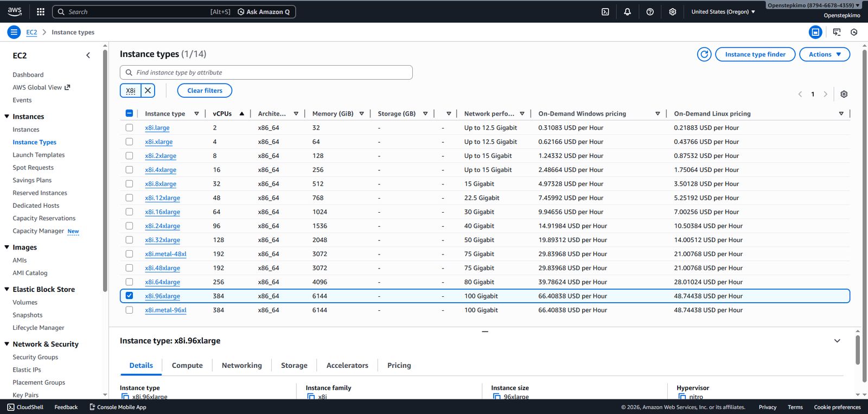Image resolution: width=868 pixels, height=414 pixels.
Task: Remove the X8i filter token
Action: [x=148, y=91]
